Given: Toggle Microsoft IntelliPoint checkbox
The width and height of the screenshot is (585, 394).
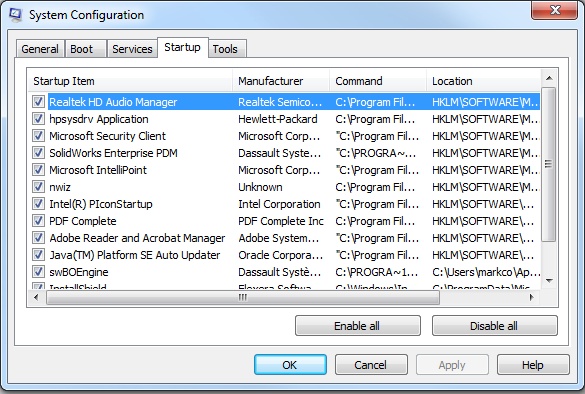Looking at the screenshot, I should click(38, 170).
